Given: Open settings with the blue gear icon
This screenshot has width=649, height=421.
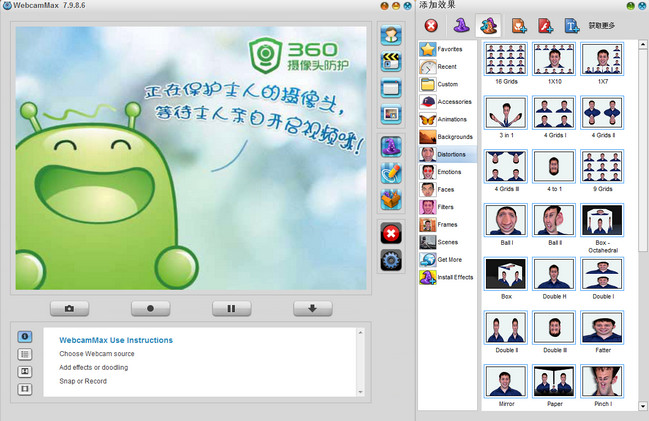Looking at the screenshot, I should (x=391, y=260).
